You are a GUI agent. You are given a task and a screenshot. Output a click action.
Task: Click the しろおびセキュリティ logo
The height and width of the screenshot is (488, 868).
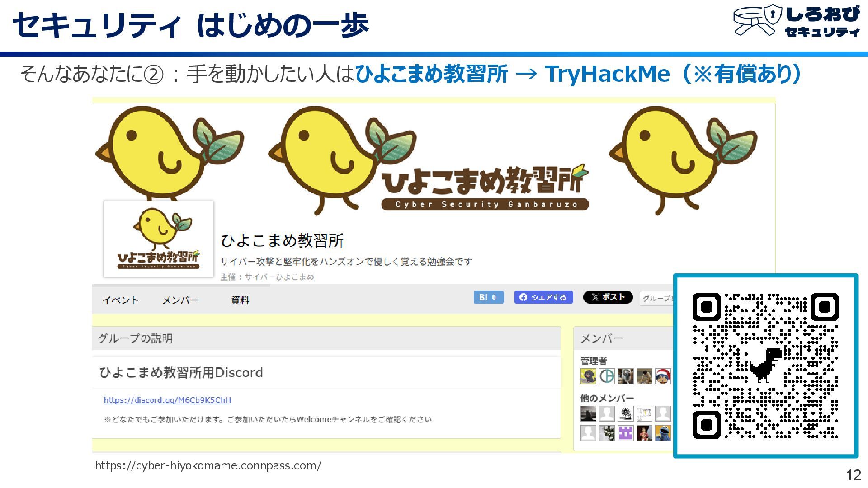797,21
